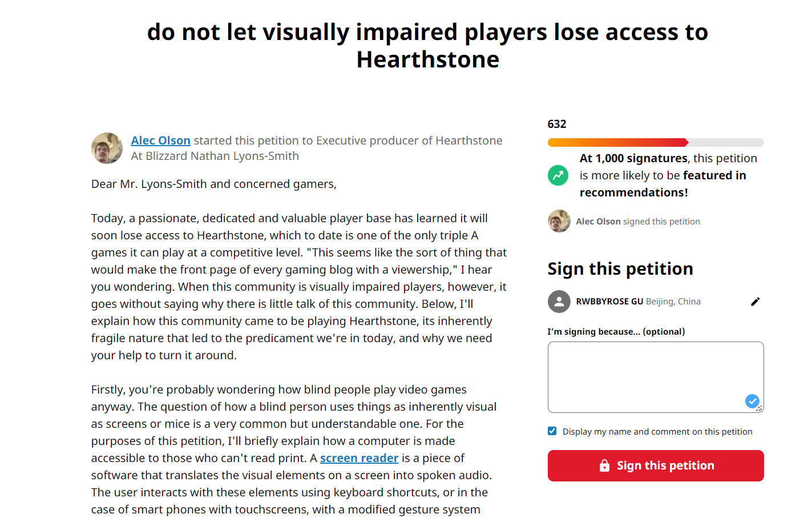Click the gray user profile icon beside RWBBYROSE GU
The width and height of the screenshot is (812, 518).
[x=559, y=302]
